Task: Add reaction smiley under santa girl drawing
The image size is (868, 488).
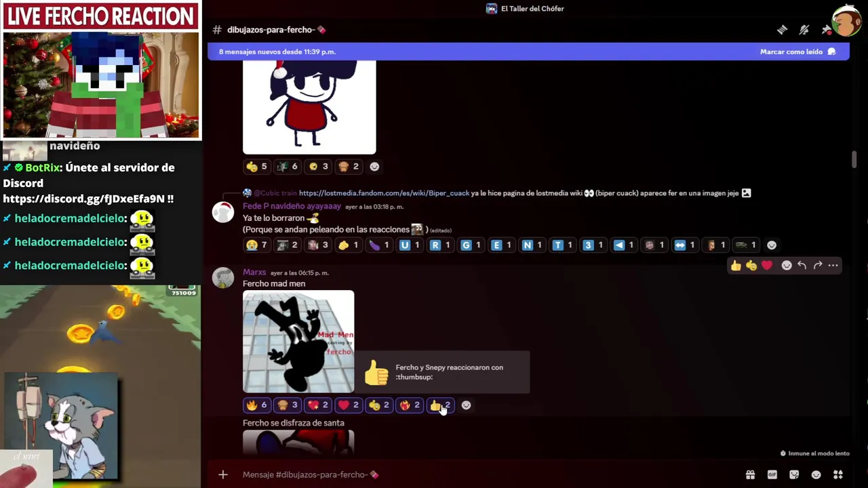Action: tap(374, 167)
